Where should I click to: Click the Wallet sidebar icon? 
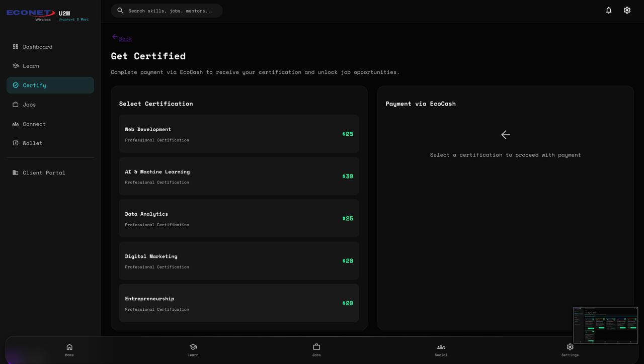click(x=16, y=143)
